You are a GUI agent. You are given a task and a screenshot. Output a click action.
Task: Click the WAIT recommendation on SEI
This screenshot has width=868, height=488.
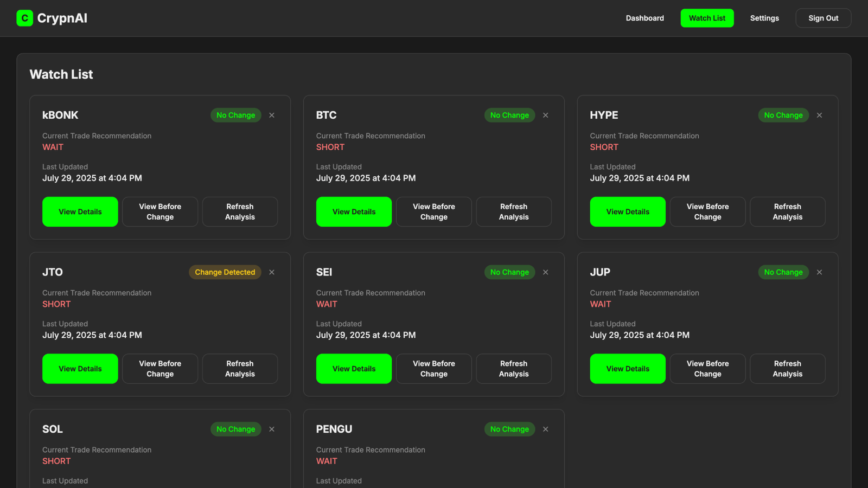(x=327, y=304)
